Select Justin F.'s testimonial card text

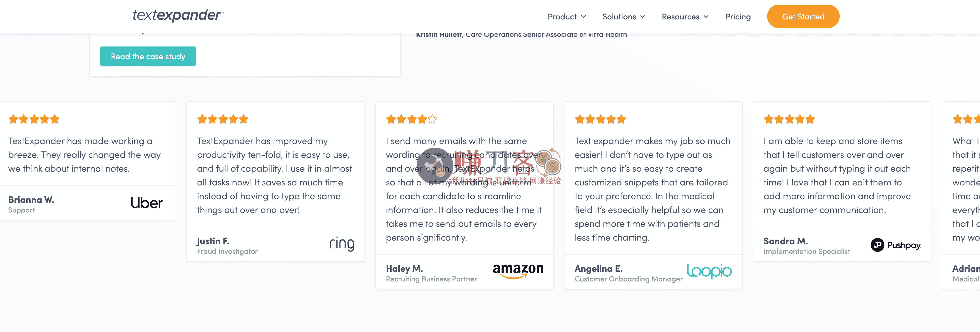point(274,175)
